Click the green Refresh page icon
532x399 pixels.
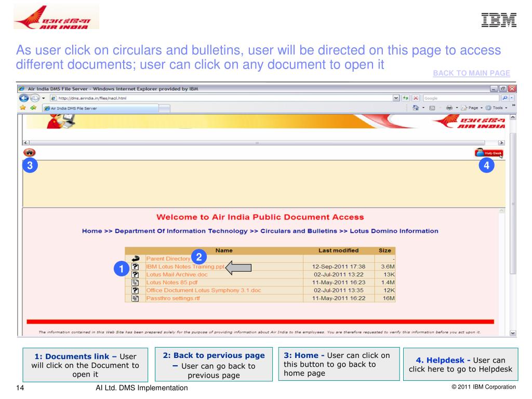tap(405, 98)
